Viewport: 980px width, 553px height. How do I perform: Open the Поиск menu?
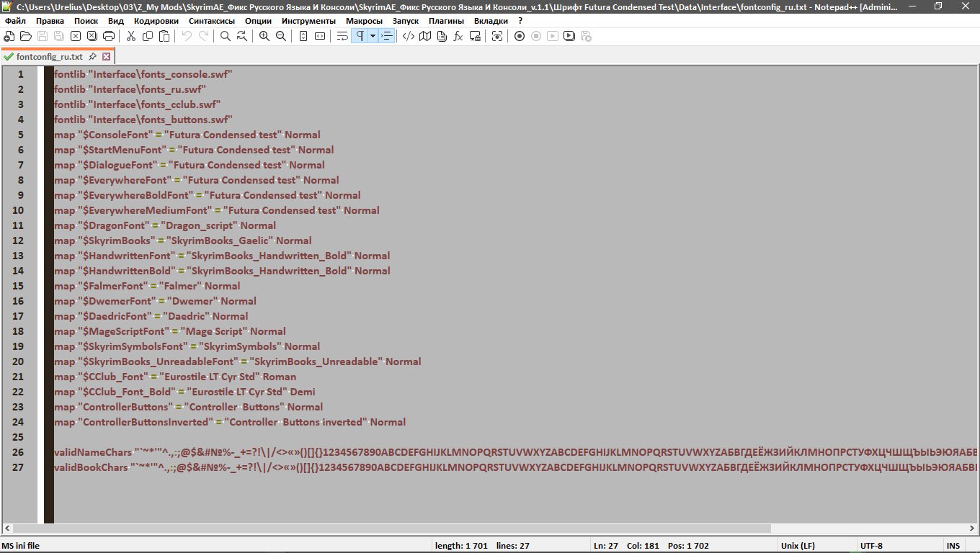click(x=86, y=21)
